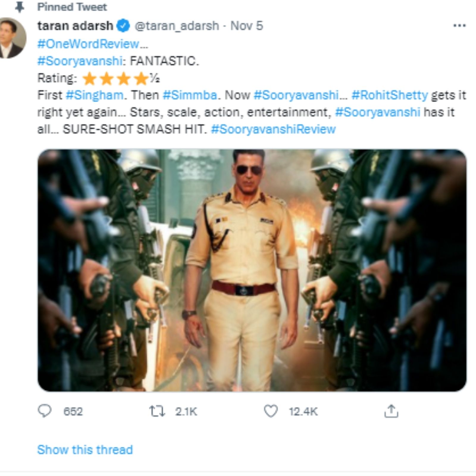The height and width of the screenshot is (476, 476).
Task: Click the pushpin Pinned Tweet icon
Action: click(20, 7)
